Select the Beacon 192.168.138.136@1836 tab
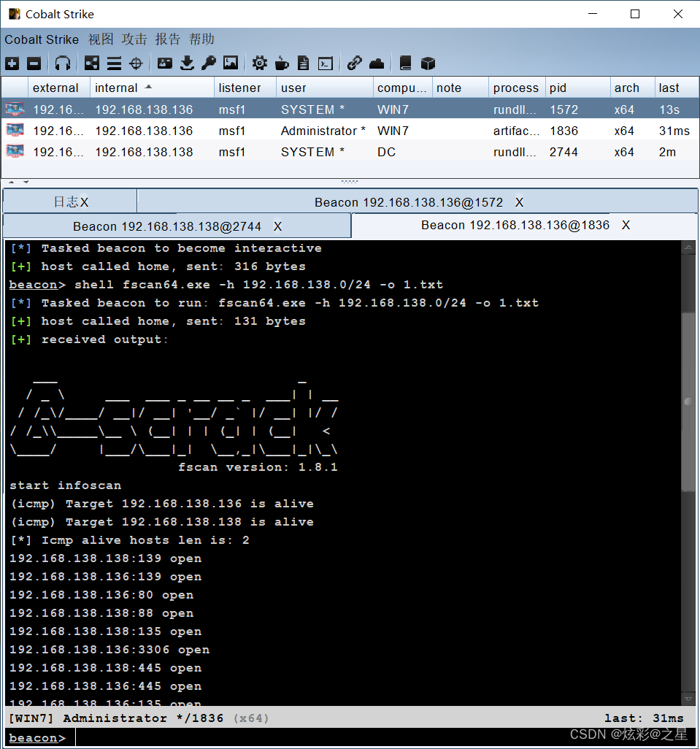700x749 pixels. 524,225
